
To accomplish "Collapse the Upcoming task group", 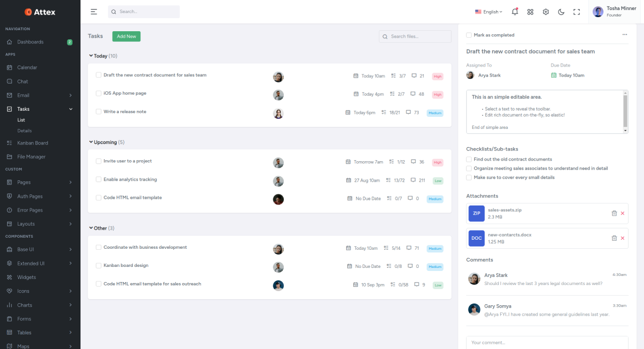I will [x=91, y=142].
